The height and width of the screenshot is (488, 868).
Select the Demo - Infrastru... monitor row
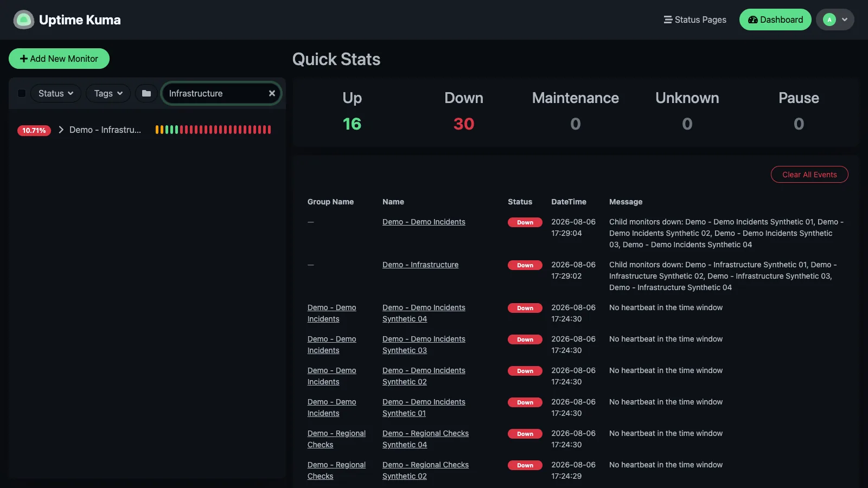pyautogui.click(x=147, y=130)
